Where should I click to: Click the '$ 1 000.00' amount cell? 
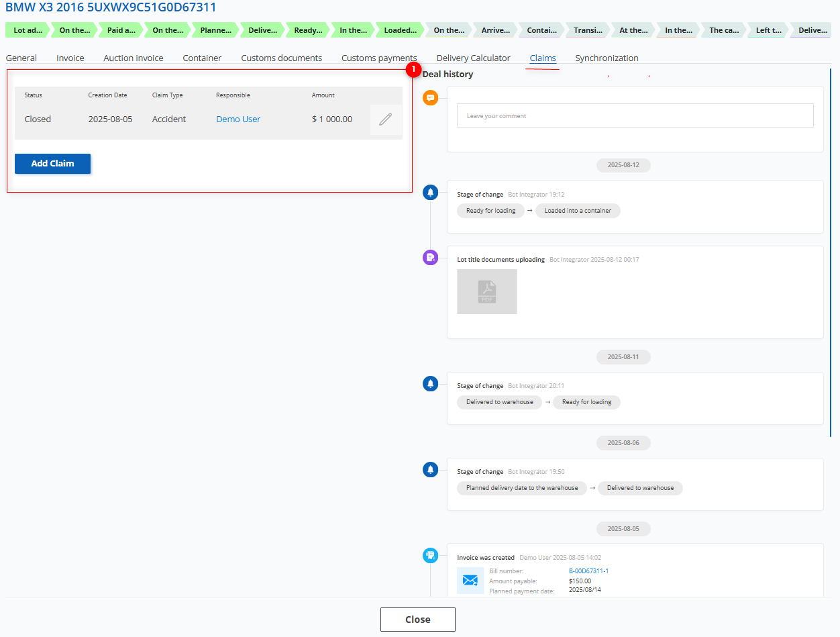pos(332,119)
